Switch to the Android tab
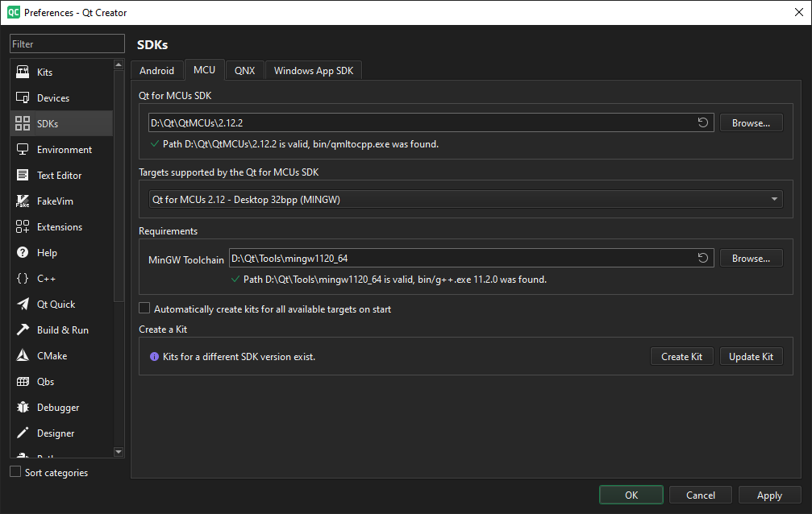The width and height of the screenshot is (812, 514). pos(156,70)
